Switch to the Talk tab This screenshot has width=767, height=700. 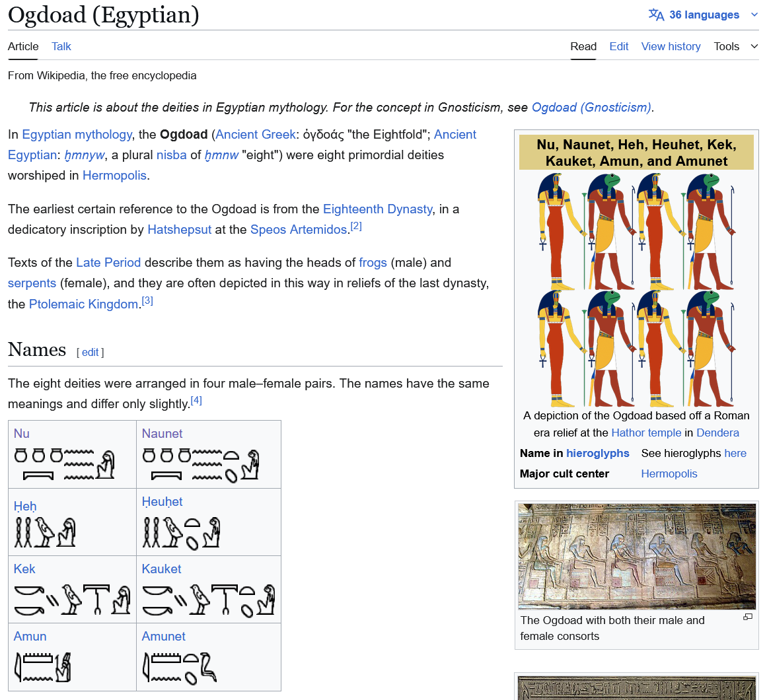pyautogui.click(x=61, y=46)
